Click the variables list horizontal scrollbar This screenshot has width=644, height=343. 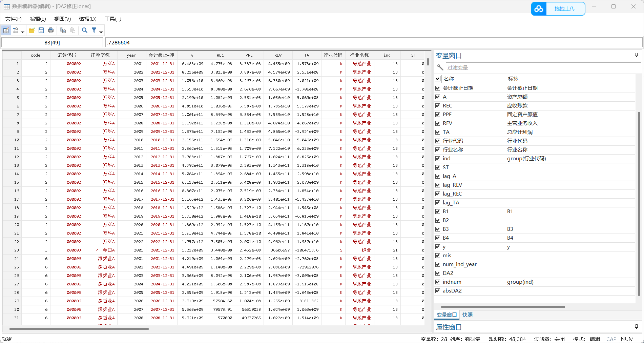tap(503, 307)
